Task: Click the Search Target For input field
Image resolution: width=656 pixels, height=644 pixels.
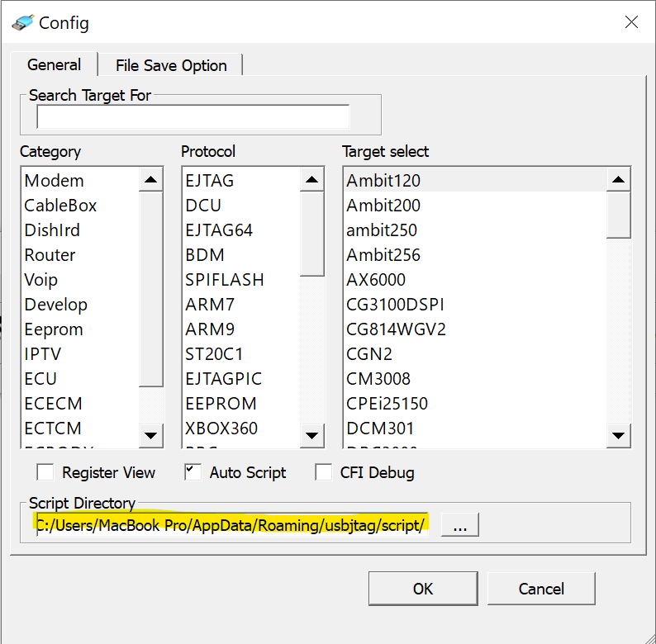Action: [193, 116]
